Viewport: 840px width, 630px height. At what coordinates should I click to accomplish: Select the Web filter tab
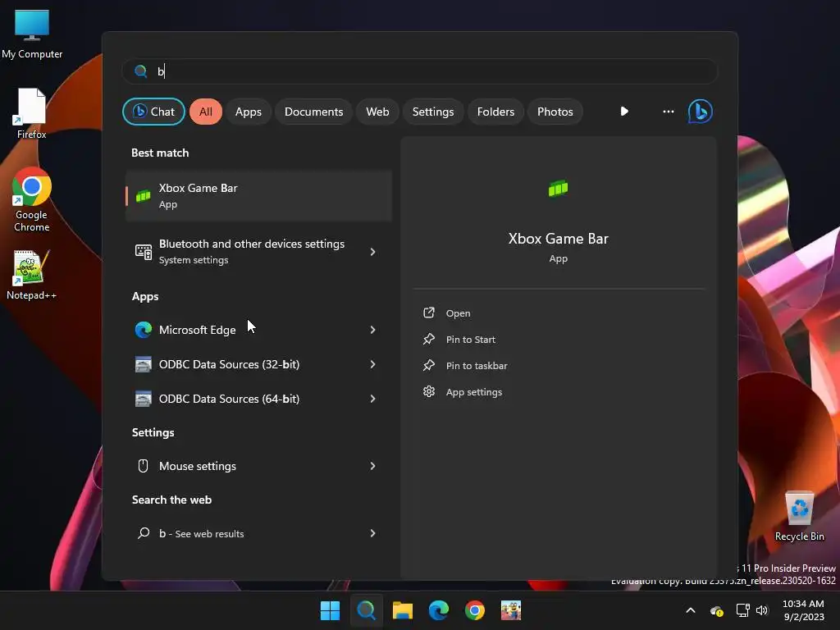coord(377,112)
